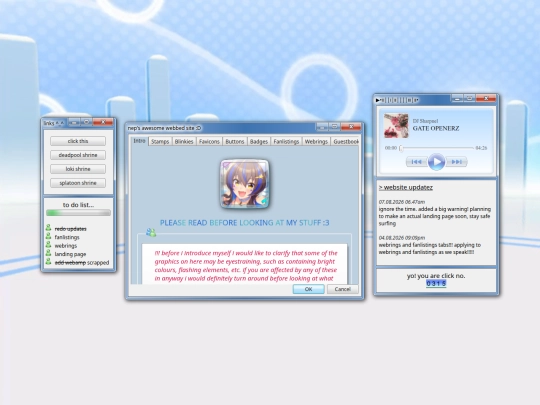Click the icon beside 'redo updates'
The image size is (540, 405).
[48, 228]
